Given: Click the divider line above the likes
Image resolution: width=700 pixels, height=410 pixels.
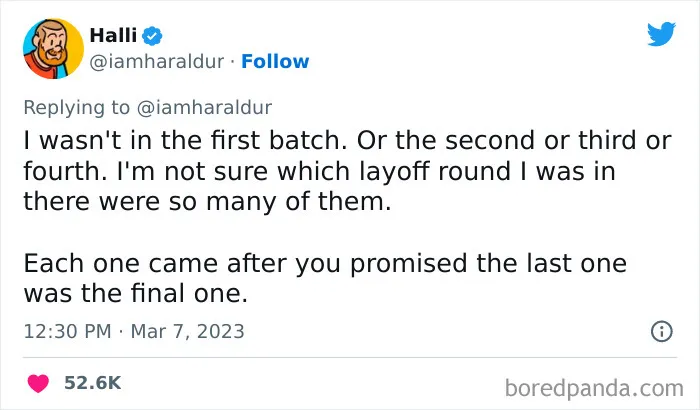Looking at the screenshot, I should click(350, 357).
